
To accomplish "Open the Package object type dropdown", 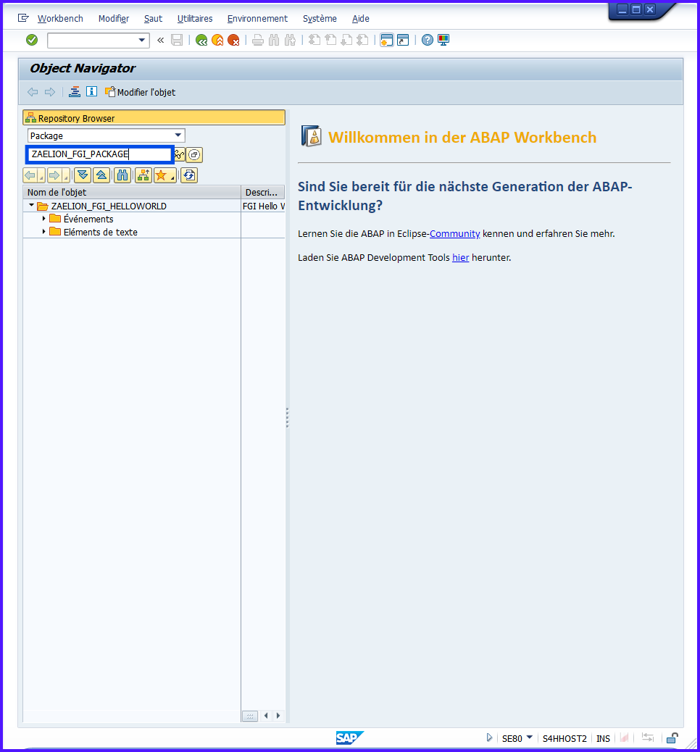I will [x=178, y=135].
